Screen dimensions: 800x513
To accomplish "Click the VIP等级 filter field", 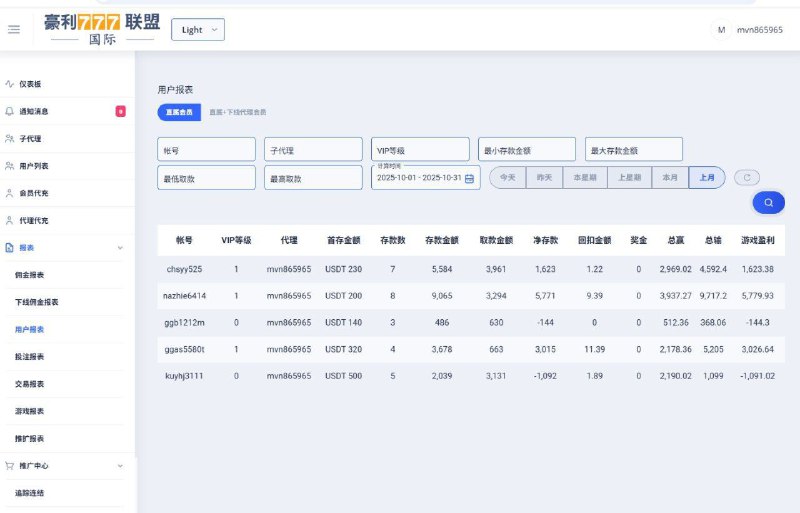I will point(420,150).
